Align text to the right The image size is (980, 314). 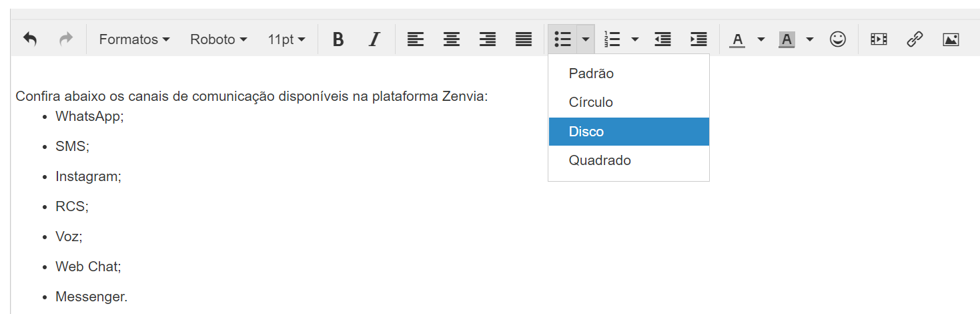tap(488, 39)
